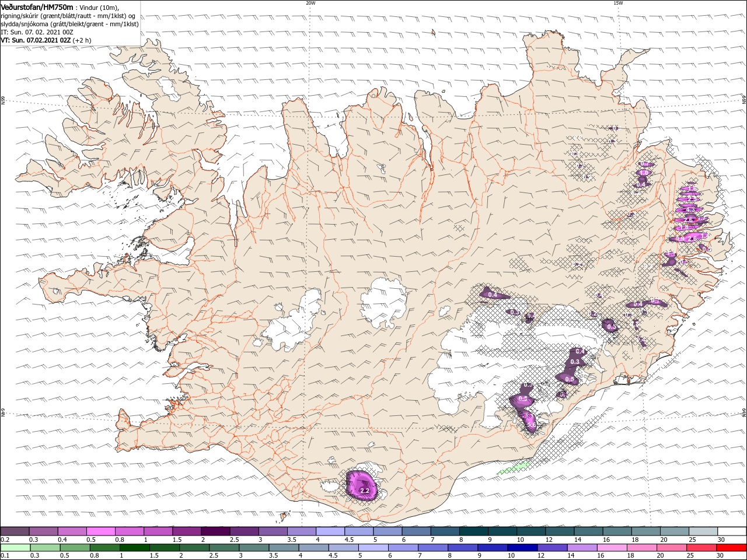Select the deep navy blue 10 swatch in the lower scale
Screen dimensions: 747x560
point(522,548)
